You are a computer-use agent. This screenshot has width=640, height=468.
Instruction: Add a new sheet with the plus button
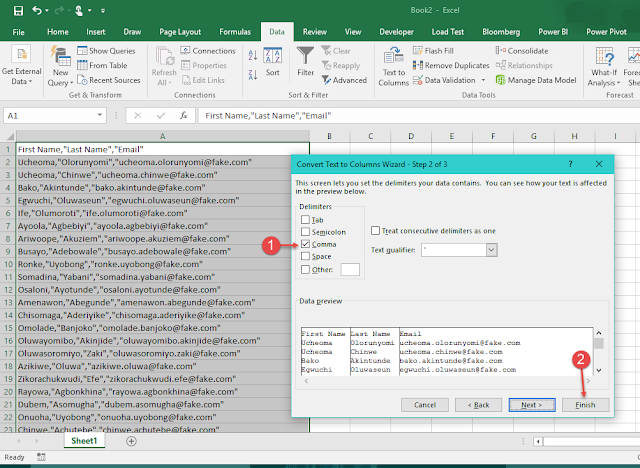(131, 441)
